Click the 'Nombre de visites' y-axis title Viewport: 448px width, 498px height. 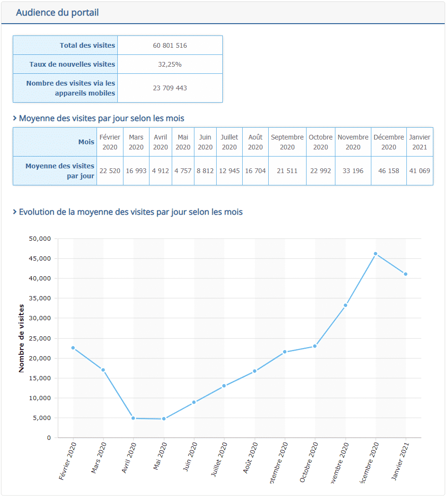[x=21, y=338]
